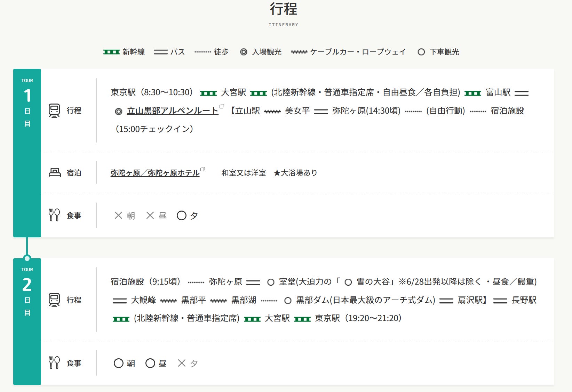Viewport: 572px width, 392px height.
Task: Click external-link icon beside 弥陀ヶ原ホテル
Action: point(203,169)
